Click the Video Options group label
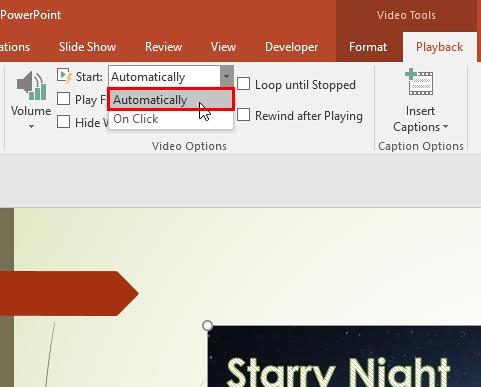The width and height of the screenshot is (481, 387). [x=189, y=146]
